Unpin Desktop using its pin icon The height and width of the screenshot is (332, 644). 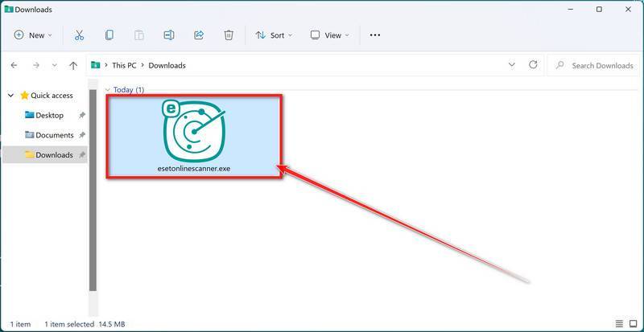(x=82, y=115)
